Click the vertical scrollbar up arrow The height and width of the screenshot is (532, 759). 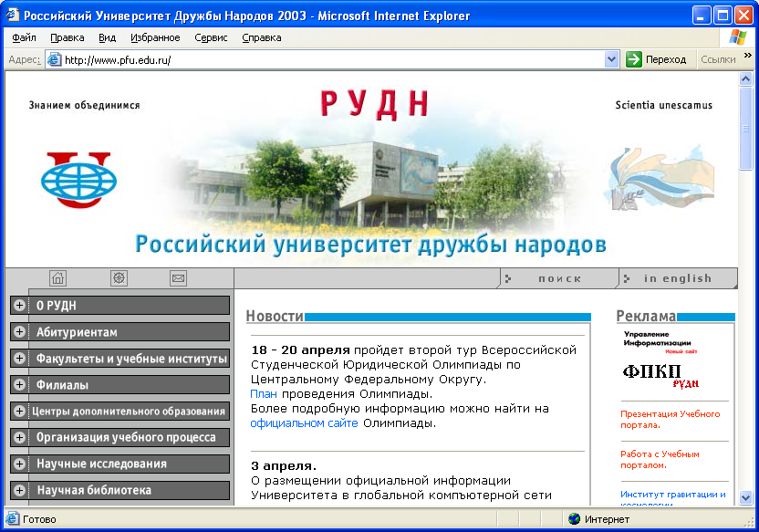click(746, 78)
